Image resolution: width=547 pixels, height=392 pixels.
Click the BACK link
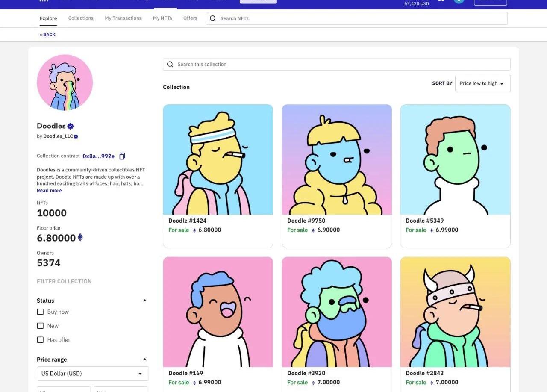point(47,35)
